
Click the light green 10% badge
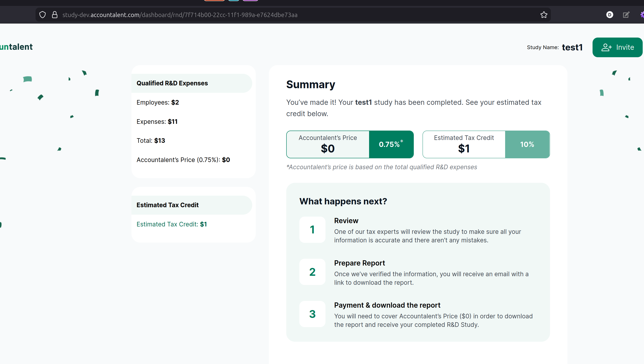click(527, 144)
